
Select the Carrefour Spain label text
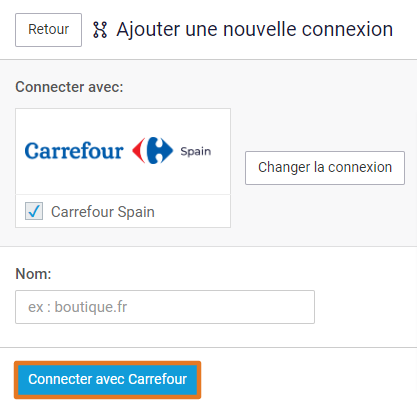pos(103,212)
